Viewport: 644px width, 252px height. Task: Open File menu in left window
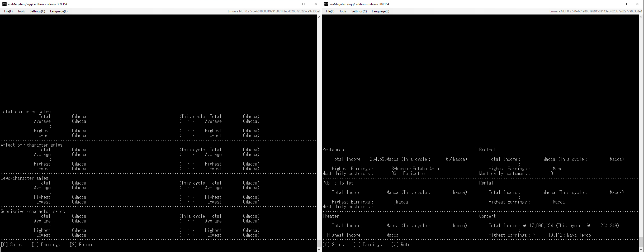(x=8, y=11)
